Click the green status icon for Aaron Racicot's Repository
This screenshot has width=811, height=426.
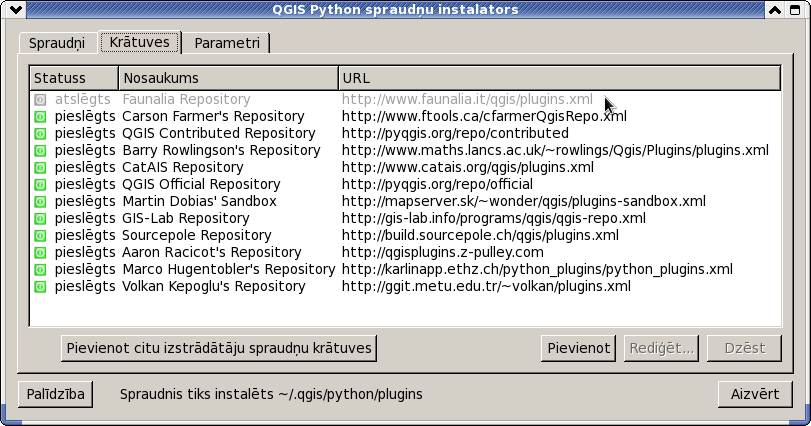pos(40,253)
